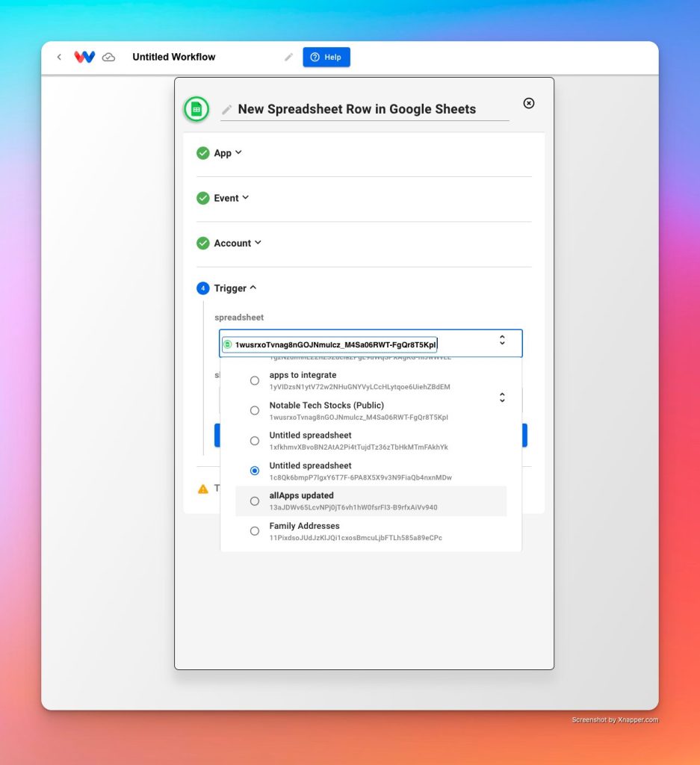Click the green check icon beside App

pyautogui.click(x=203, y=153)
